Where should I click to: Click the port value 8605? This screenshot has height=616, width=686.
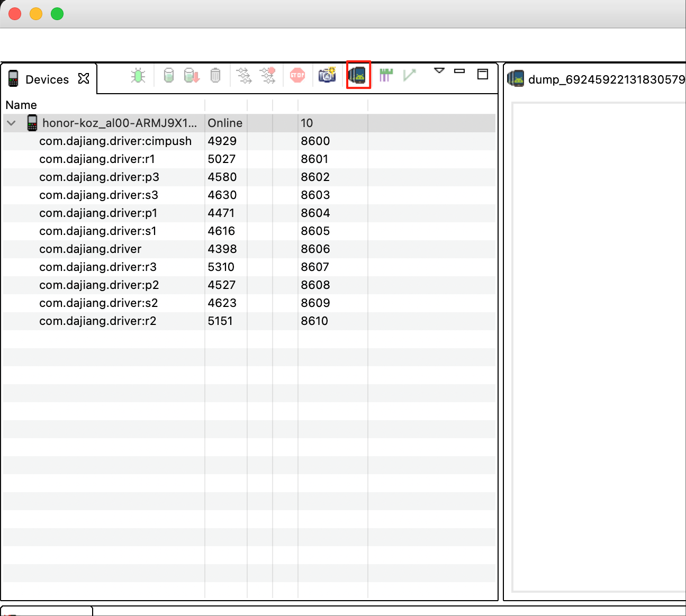click(315, 231)
